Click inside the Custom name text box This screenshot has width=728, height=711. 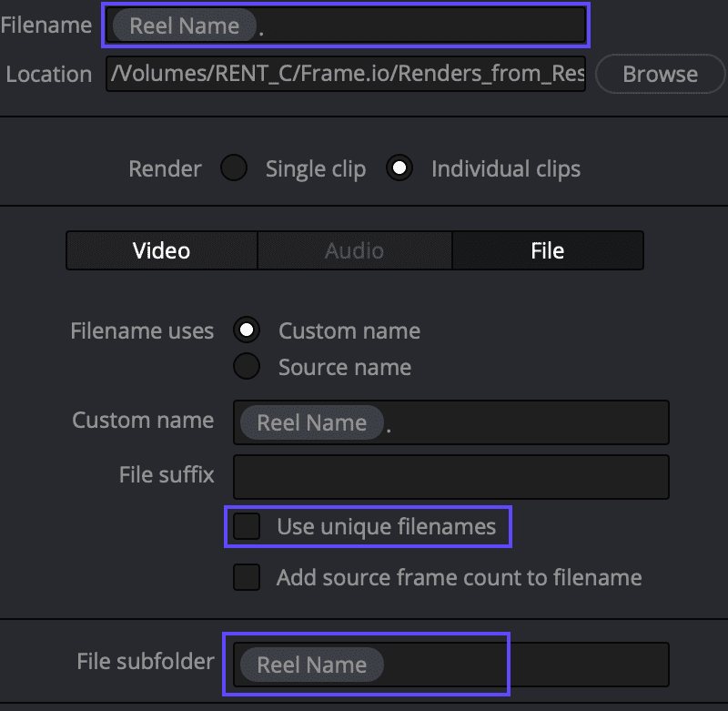pos(500,422)
